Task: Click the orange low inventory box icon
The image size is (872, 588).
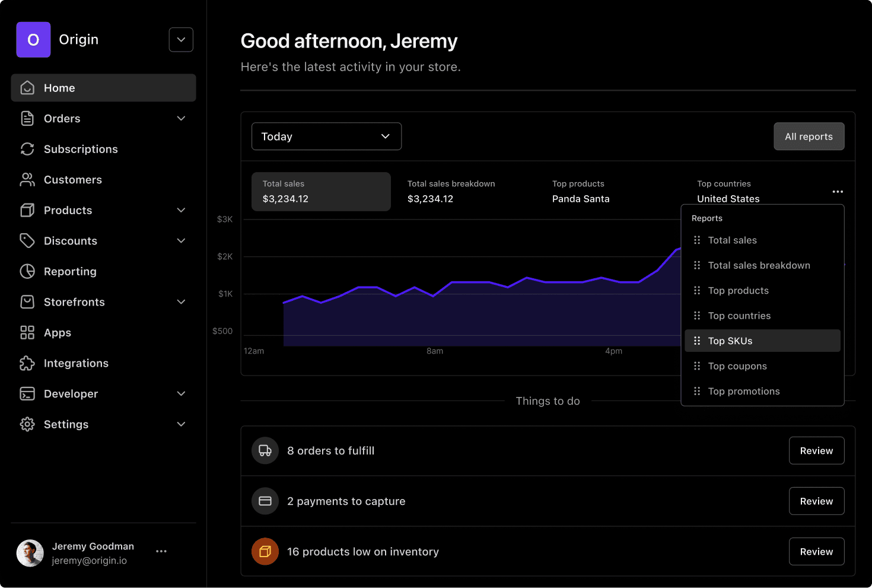Action: (265, 551)
